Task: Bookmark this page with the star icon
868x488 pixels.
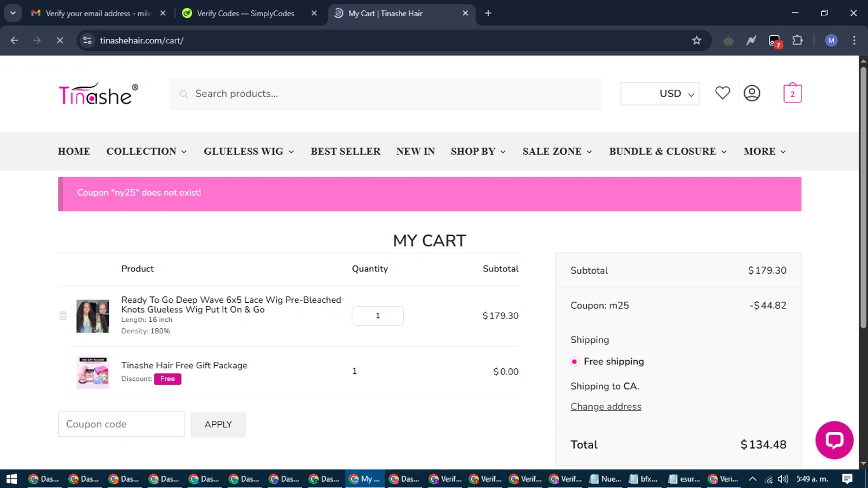Action: point(696,41)
